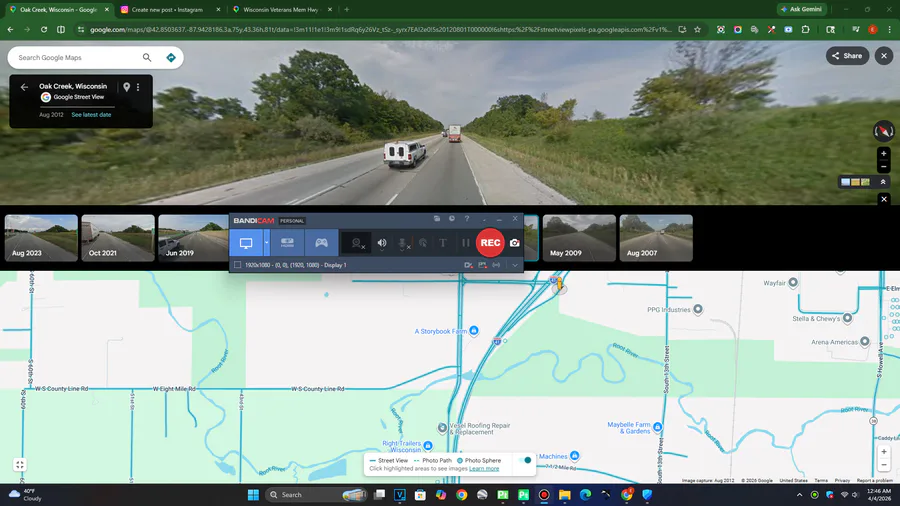
Task: Exit Street View with top-right X
Action: click(884, 56)
